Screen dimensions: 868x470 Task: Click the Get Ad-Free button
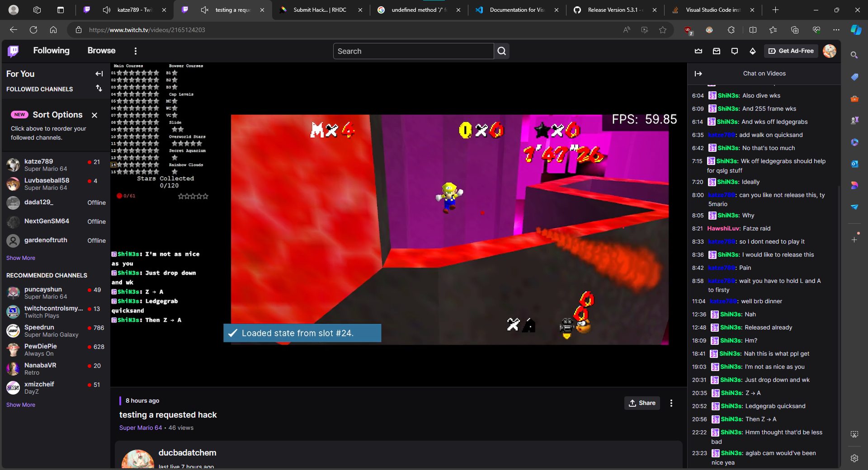point(790,51)
